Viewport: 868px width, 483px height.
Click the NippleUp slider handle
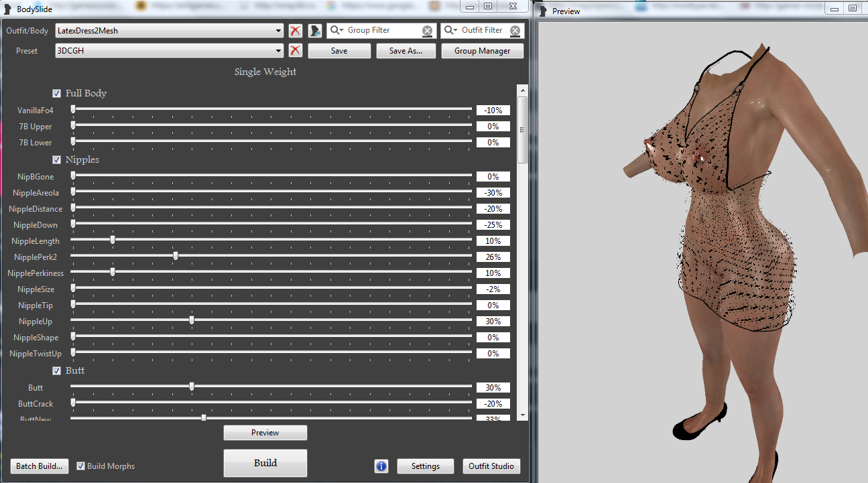[192, 321]
